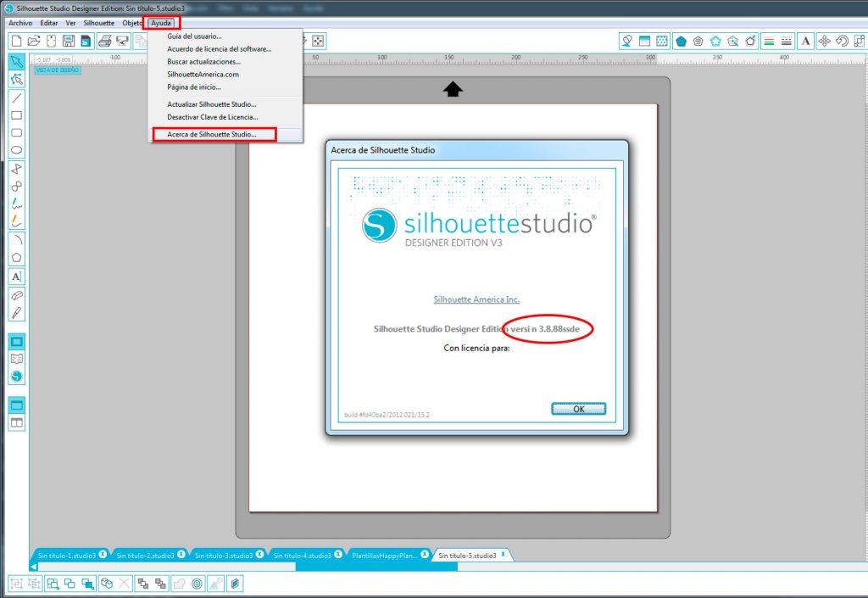
Task: Open the Text Style panel icon
Action: pos(805,41)
